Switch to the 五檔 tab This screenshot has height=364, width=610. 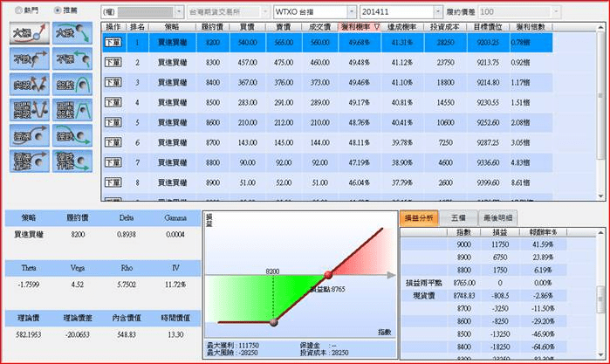pyautogui.click(x=457, y=216)
